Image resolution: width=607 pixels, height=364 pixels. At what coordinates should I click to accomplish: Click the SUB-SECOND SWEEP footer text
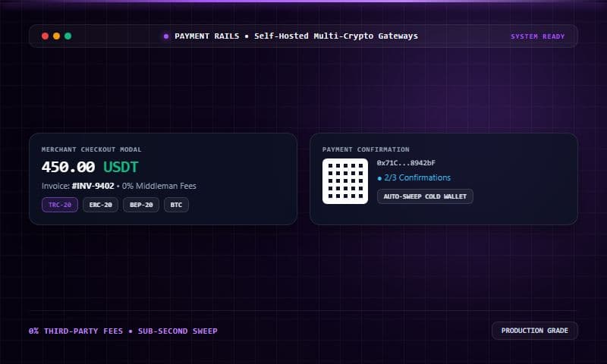(x=178, y=331)
